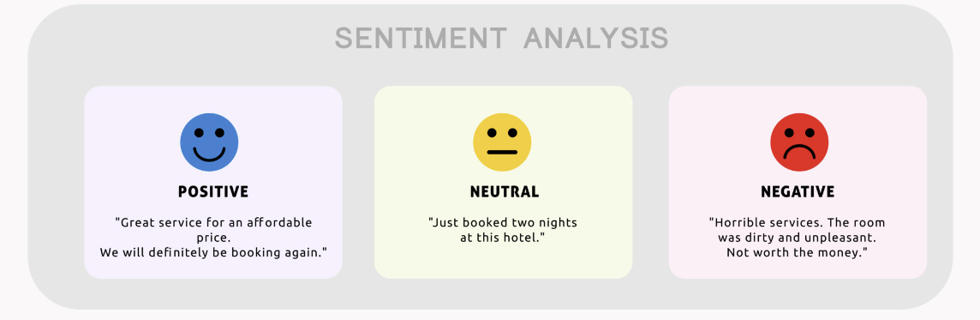Click the text "at this hotel."
Image resolution: width=980 pixels, height=320 pixels.
coord(503,238)
